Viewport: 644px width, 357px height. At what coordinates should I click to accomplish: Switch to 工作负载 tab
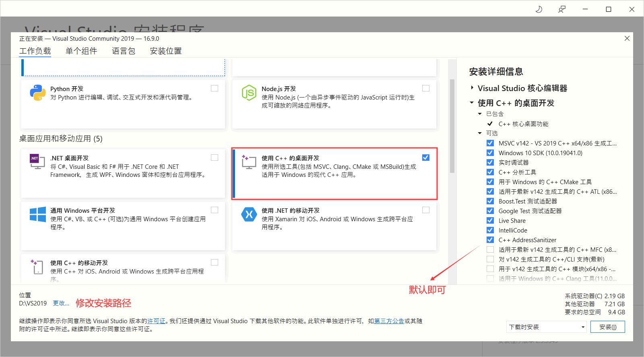click(x=35, y=51)
